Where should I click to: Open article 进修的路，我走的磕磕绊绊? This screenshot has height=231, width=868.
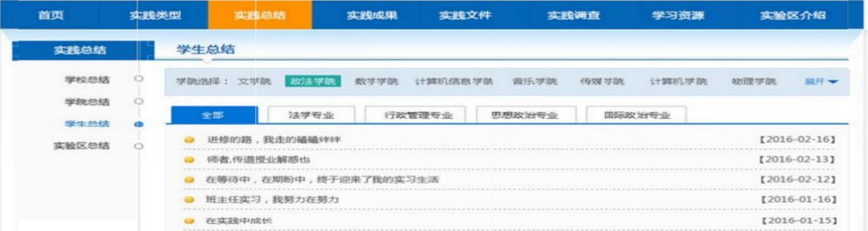coord(273,139)
